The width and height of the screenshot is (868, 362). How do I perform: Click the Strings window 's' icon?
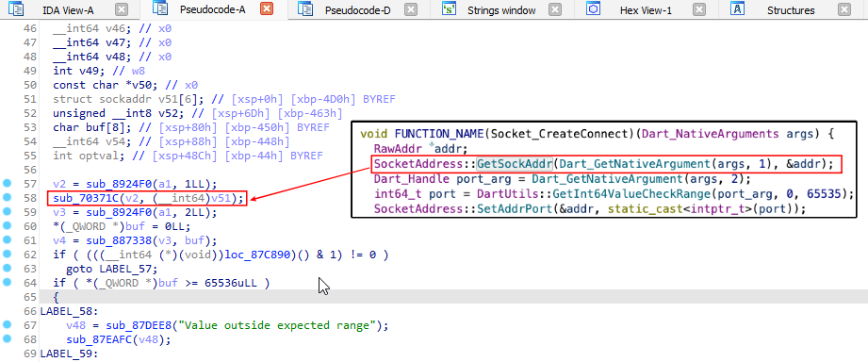(449, 8)
